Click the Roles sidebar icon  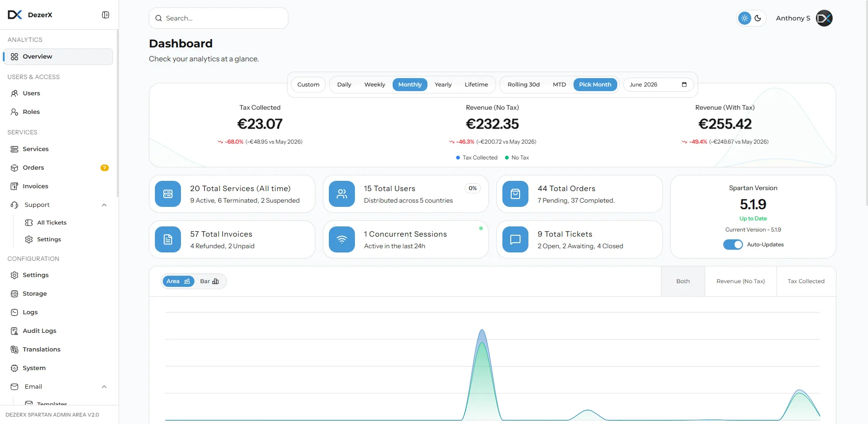(14, 112)
